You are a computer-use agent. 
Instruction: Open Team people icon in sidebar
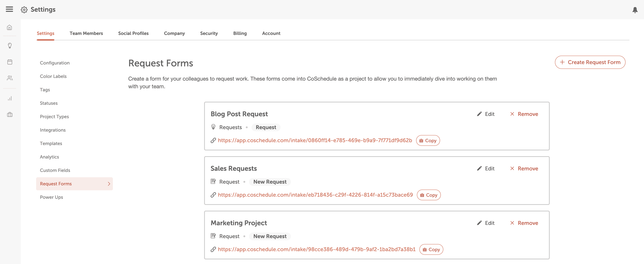point(9,78)
